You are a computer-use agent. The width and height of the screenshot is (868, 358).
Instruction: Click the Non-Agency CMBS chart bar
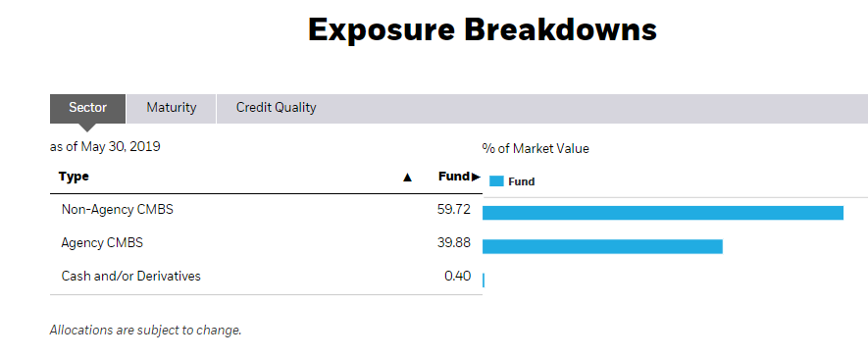point(663,213)
